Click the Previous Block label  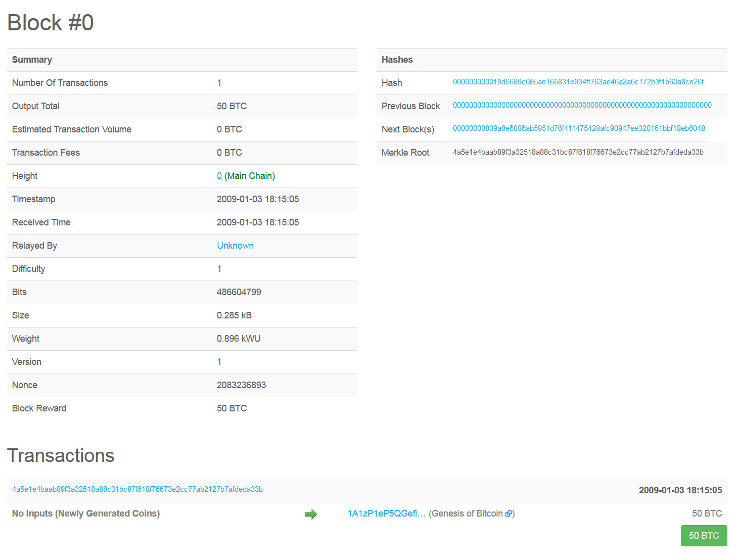click(x=410, y=106)
